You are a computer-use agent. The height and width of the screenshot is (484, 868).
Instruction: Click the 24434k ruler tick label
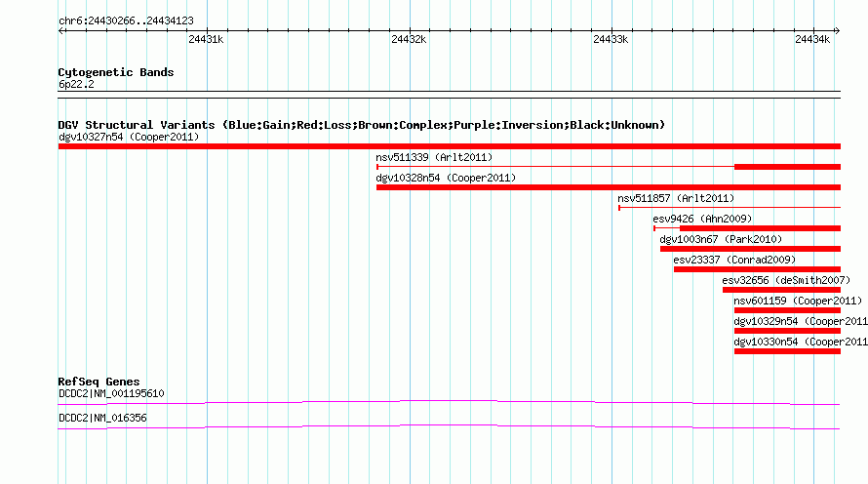tap(812, 39)
